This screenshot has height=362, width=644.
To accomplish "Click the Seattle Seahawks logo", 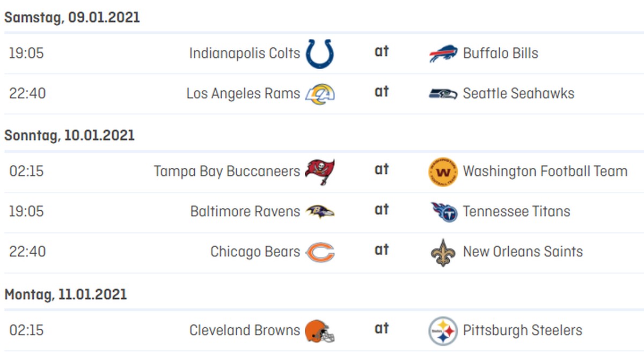I will 443,94.
